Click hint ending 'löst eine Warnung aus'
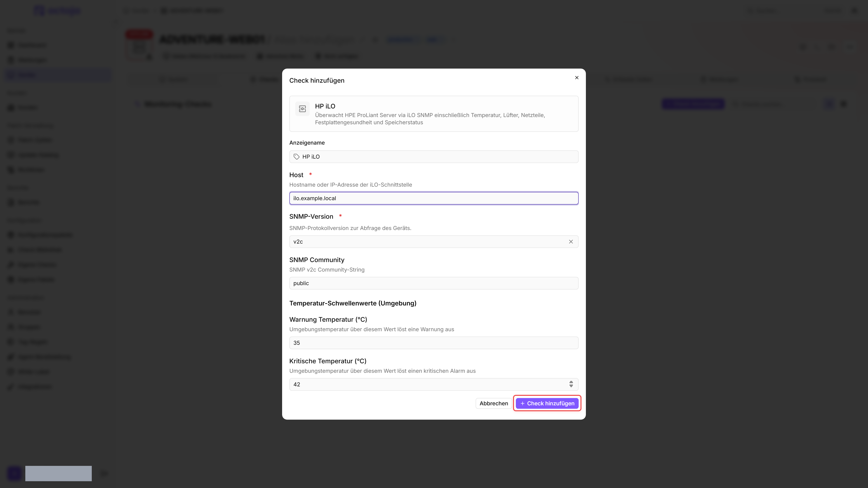 372,329
